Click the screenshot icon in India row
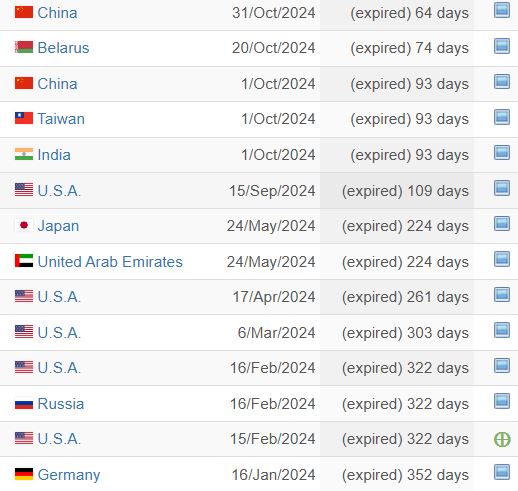The image size is (518, 491). click(x=502, y=153)
